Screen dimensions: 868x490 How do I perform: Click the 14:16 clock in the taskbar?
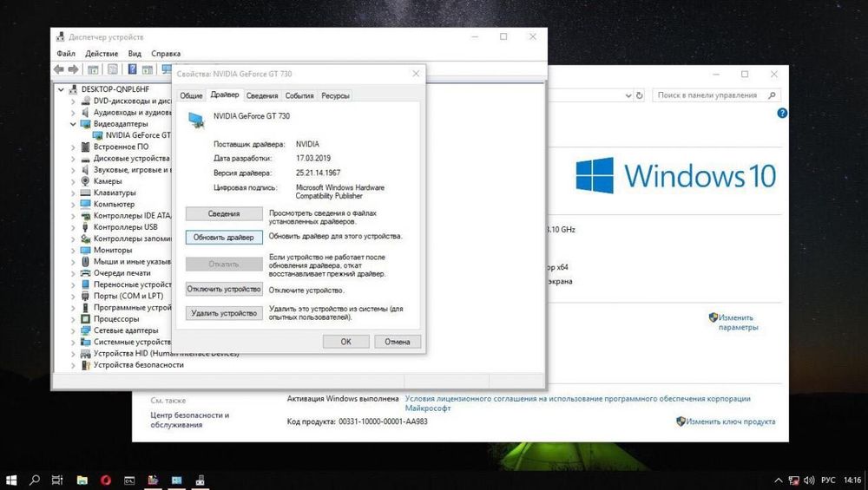(853, 480)
